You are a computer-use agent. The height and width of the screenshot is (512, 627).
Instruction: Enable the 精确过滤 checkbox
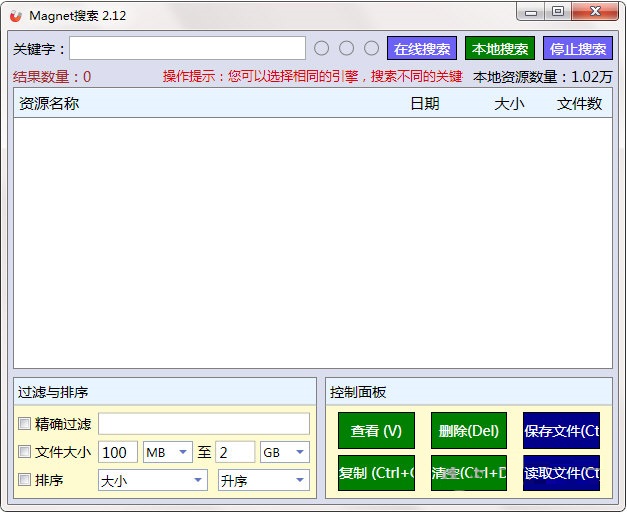pyautogui.click(x=24, y=424)
